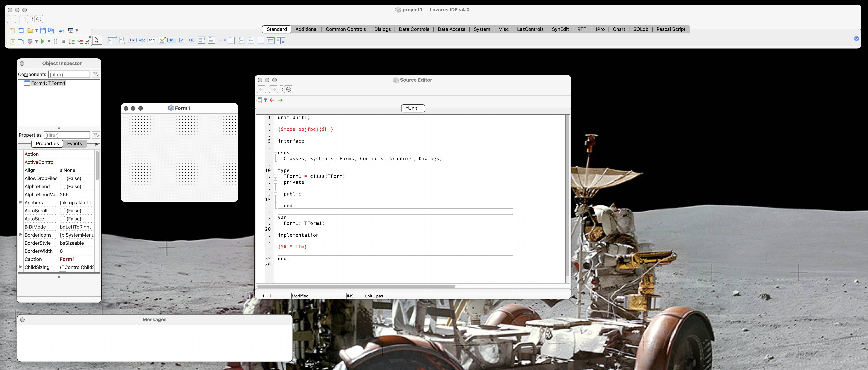Image resolution: width=868 pixels, height=370 pixels.
Task: Pick the TRadioButton component icon
Action: (x=191, y=40)
